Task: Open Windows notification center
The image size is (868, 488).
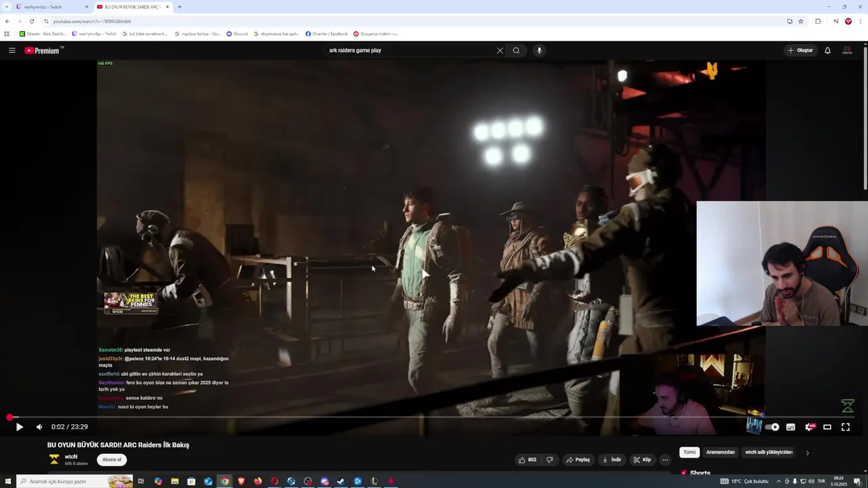Action: coord(858,481)
